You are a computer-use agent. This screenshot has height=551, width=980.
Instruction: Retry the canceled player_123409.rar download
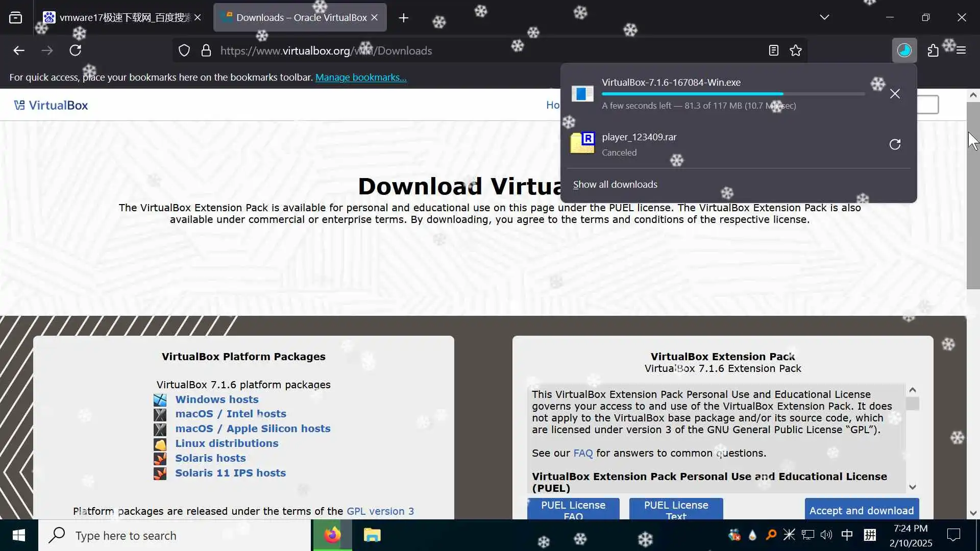tap(895, 144)
